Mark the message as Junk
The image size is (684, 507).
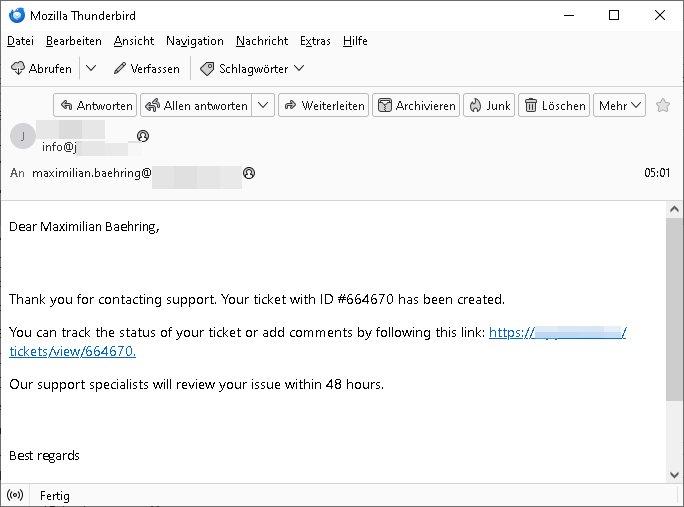[x=488, y=105]
